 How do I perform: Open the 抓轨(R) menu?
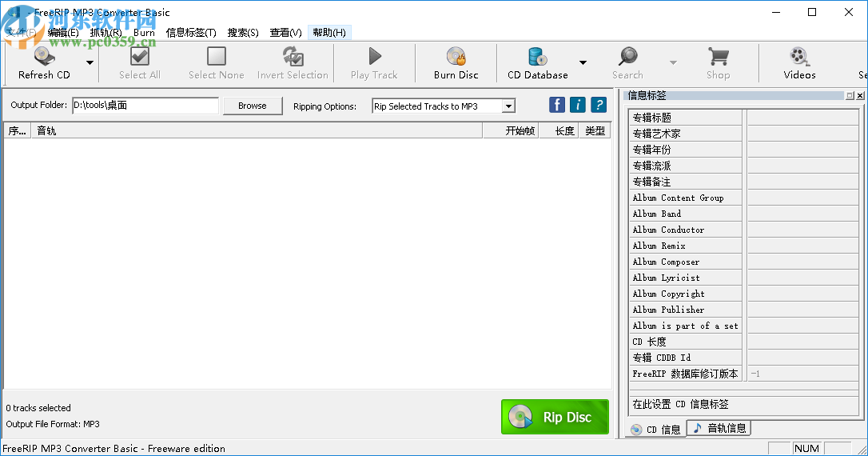click(106, 33)
